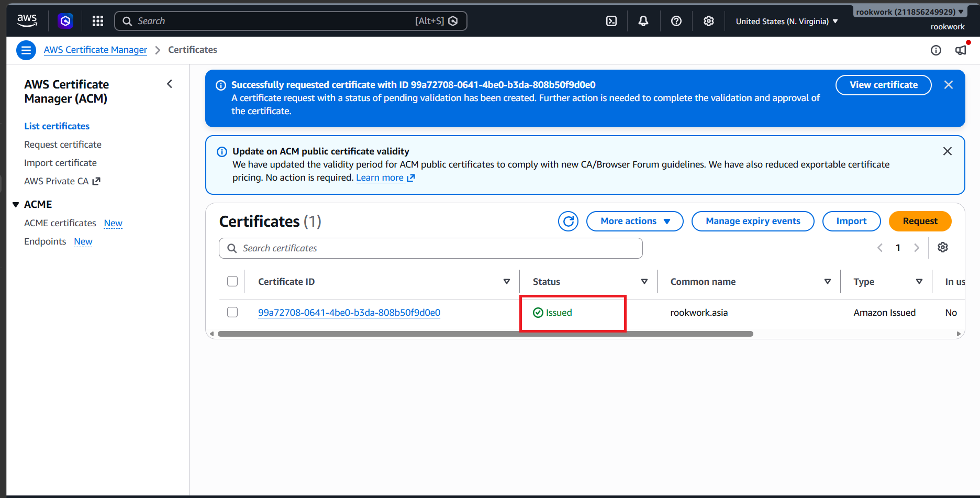This screenshot has width=980, height=498.
Task: Click the horizontal table scrollbar
Action: pyautogui.click(x=485, y=334)
